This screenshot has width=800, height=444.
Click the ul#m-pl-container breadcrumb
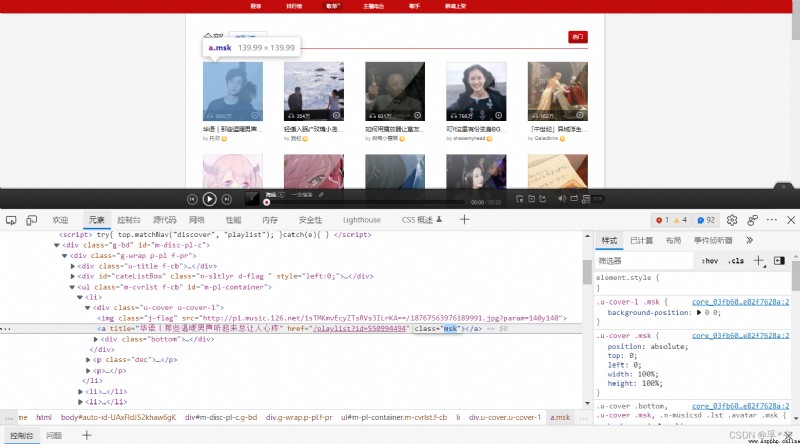tap(394, 417)
